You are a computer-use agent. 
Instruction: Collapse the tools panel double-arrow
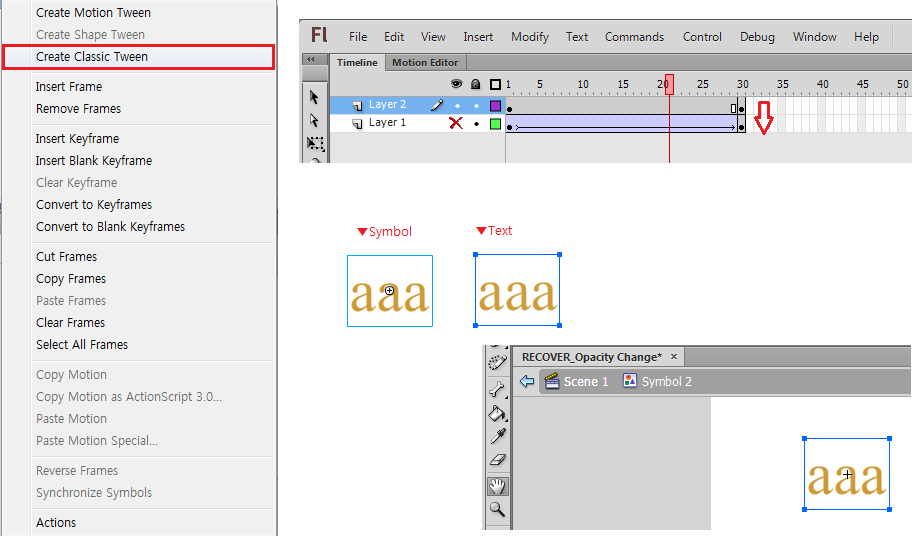click(311, 59)
